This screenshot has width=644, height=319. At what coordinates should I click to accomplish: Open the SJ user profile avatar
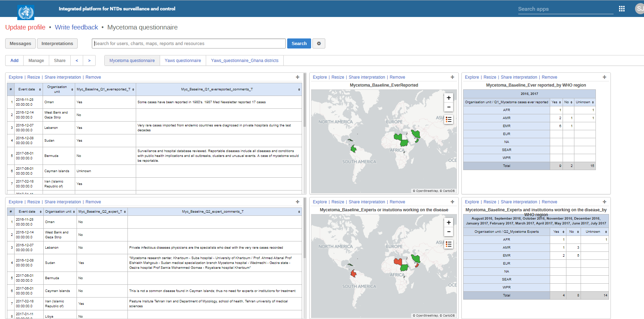[639, 9]
